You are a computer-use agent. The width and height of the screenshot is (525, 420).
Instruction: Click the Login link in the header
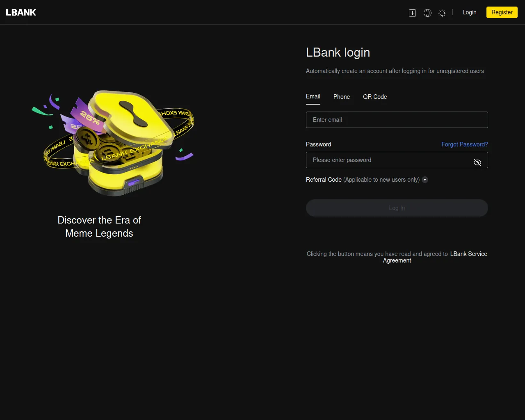[469, 12]
